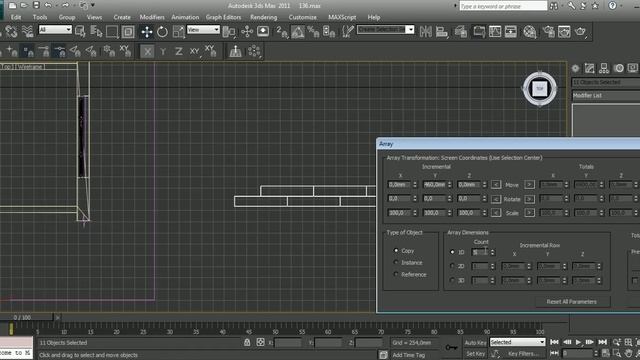This screenshot has height=360, width=640.
Task: Click the Array tool icon in Extras toolbar
Action: [x=254, y=51]
